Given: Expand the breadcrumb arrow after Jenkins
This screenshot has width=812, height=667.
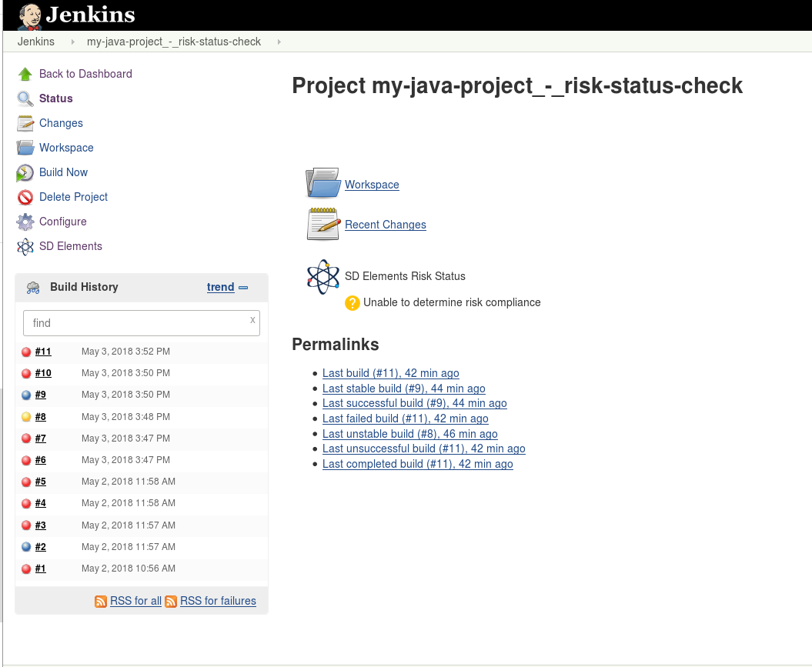Looking at the screenshot, I should pos(72,42).
